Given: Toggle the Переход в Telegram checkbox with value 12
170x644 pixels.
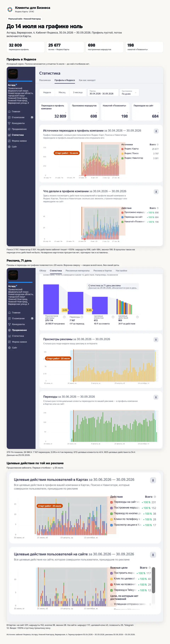Looking at the screenshot, I should 112,590.
